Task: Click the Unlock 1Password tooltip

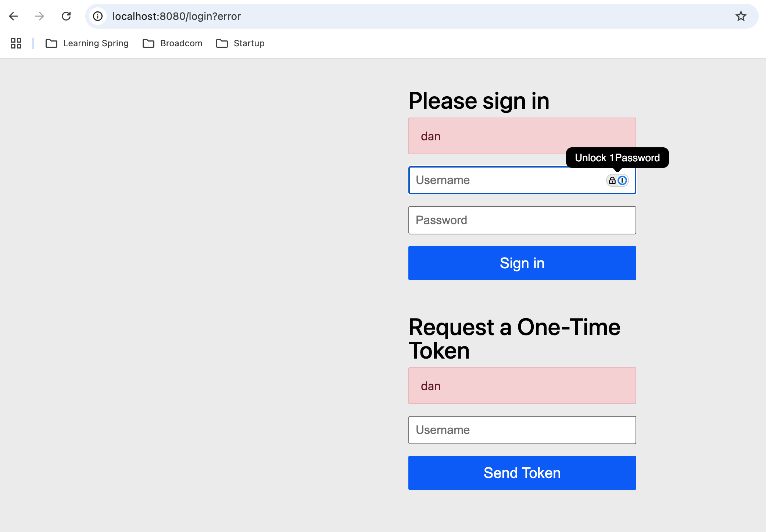Action: (x=617, y=158)
